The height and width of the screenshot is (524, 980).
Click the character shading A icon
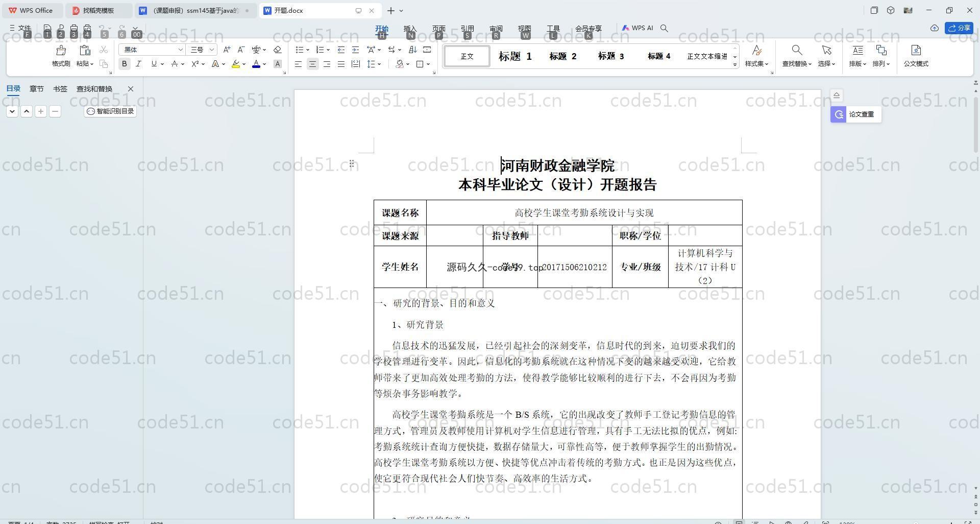coord(277,64)
